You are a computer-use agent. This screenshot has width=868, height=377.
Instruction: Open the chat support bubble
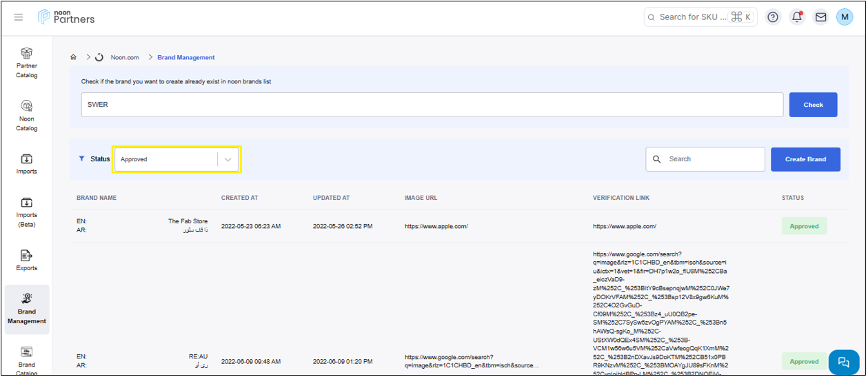click(843, 362)
